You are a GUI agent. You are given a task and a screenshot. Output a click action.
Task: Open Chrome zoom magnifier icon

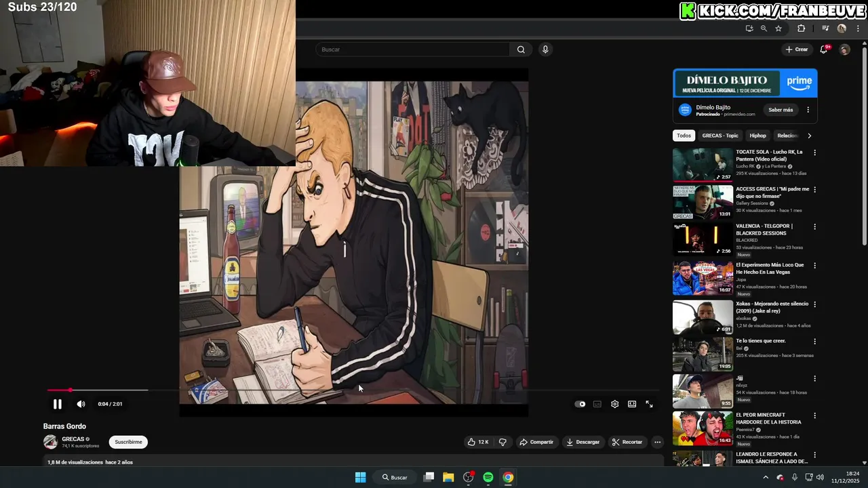click(764, 28)
